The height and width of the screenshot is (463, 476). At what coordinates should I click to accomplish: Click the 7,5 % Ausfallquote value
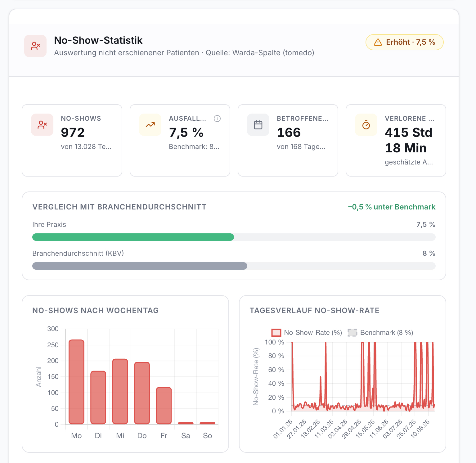(x=186, y=133)
